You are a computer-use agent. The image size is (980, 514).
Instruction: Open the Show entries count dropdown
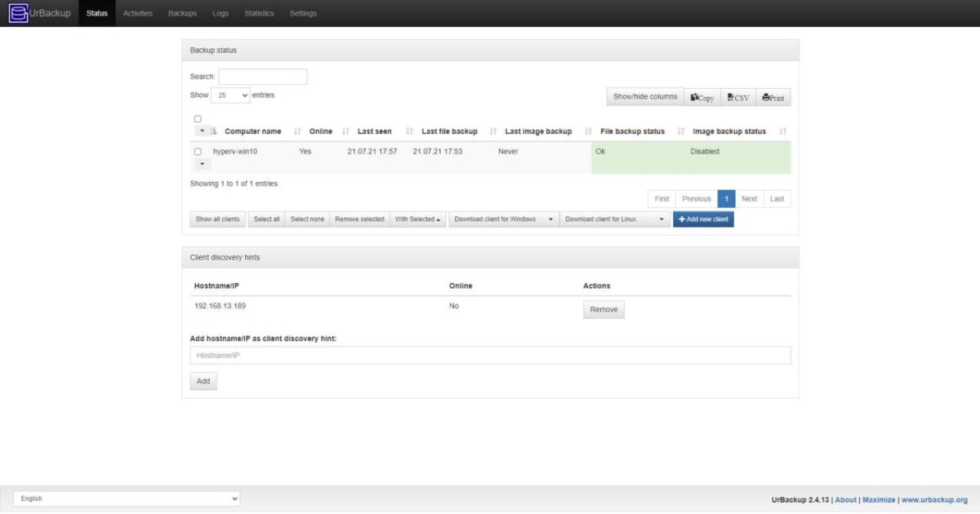pos(229,95)
